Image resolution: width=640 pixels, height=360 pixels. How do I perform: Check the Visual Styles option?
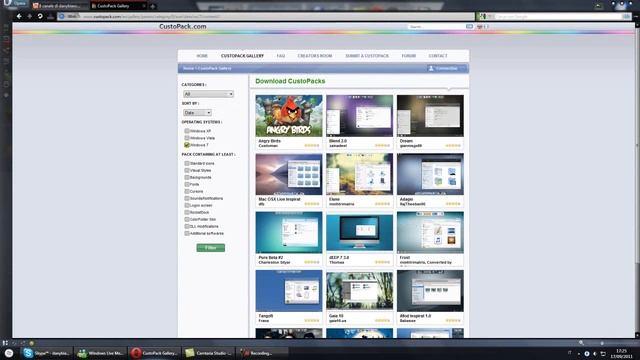point(187,170)
